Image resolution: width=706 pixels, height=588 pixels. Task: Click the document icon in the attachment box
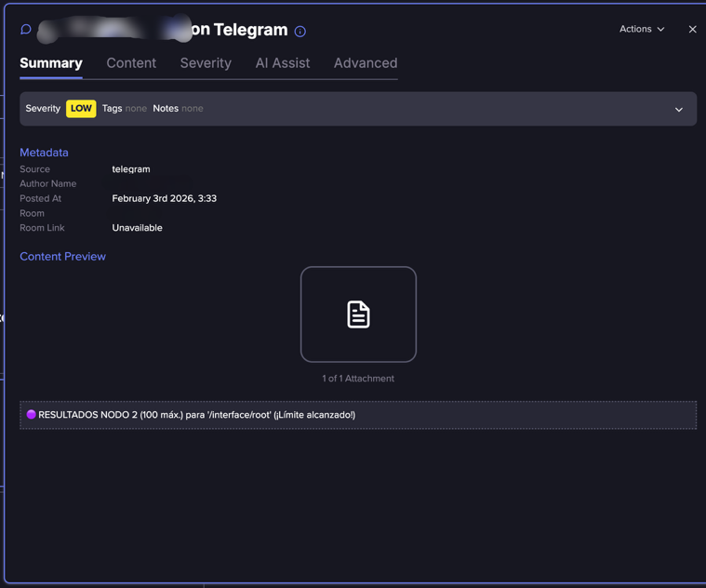pos(358,314)
